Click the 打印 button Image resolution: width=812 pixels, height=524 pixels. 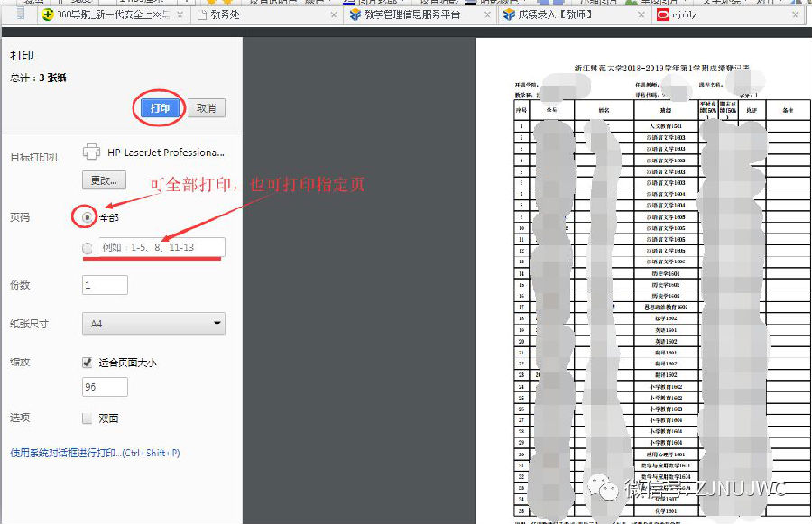[161, 108]
